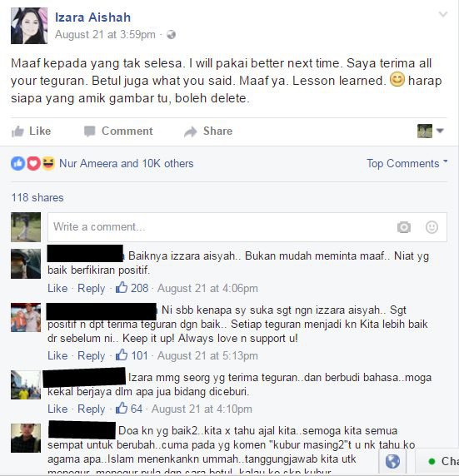The height and width of the screenshot is (476, 459).
Task: Open the Top Comments sorting dropdown
Action: (407, 164)
